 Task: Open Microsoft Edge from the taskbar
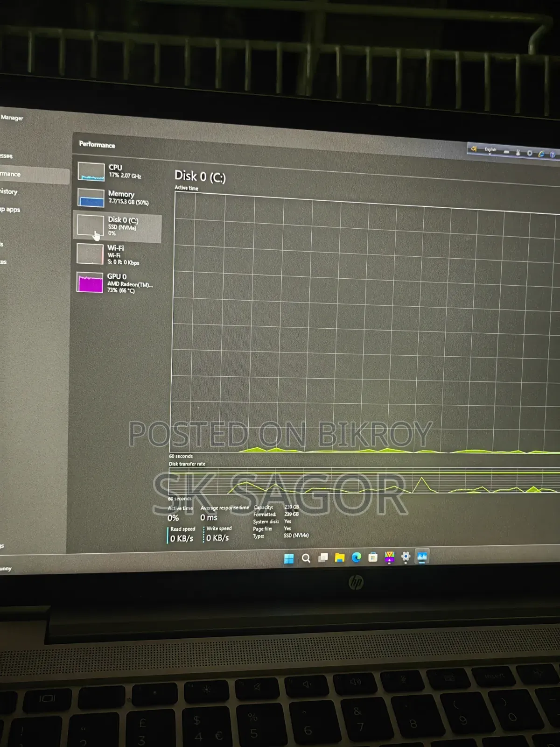[x=357, y=557]
